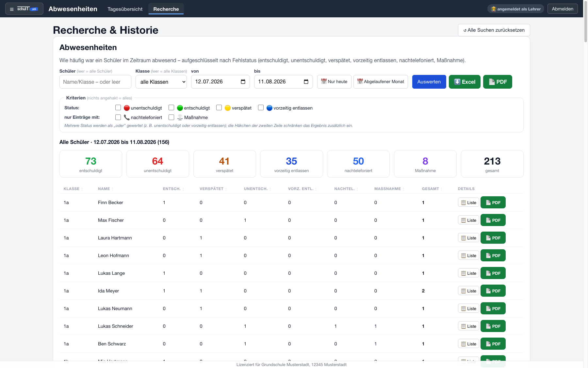Export the overall PDF report
The image size is (588, 368).
coord(498,82)
